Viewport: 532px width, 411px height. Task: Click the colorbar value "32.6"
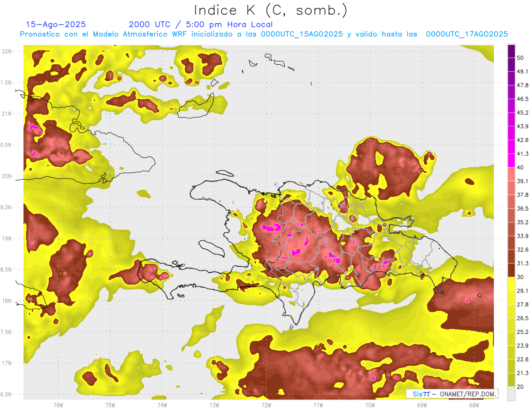coord(522,250)
